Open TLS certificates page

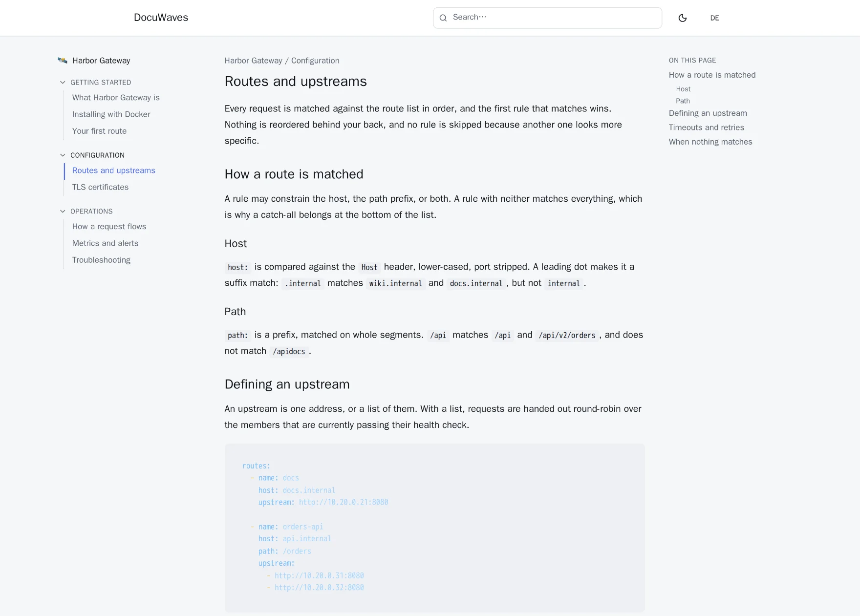[x=100, y=187]
